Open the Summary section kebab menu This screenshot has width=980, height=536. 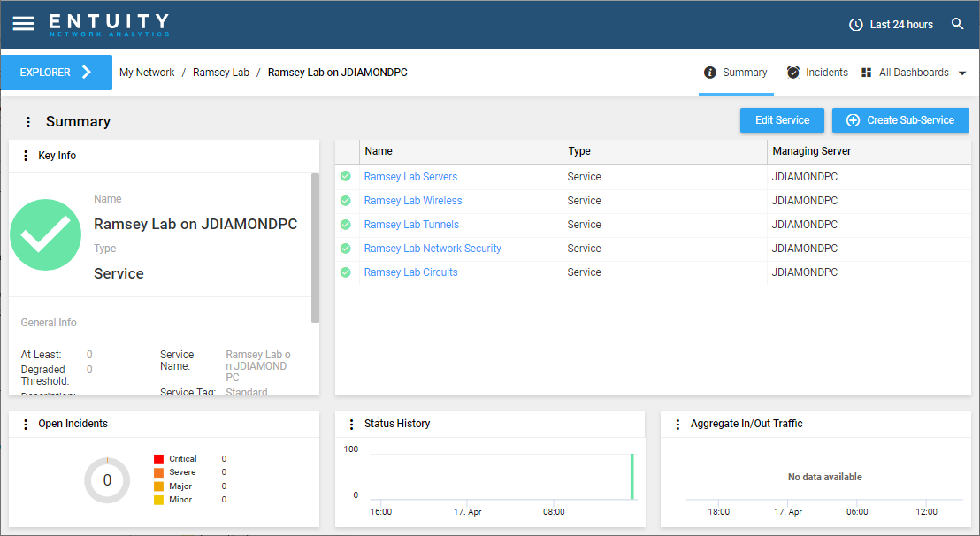coord(28,122)
